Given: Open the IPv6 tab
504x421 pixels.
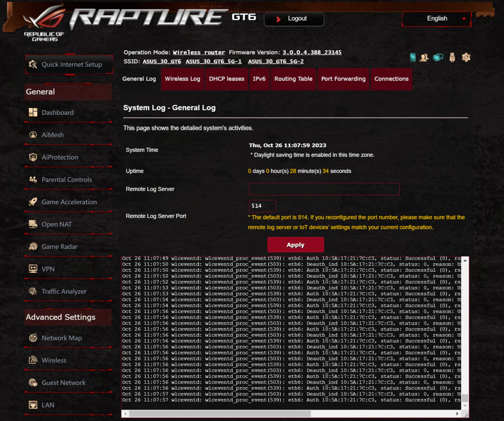Looking at the screenshot, I should pyautogui.click(x=259, y=79).
